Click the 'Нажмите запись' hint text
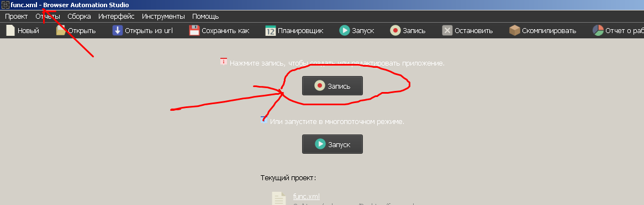644x205 pixels. pos(337,63)
